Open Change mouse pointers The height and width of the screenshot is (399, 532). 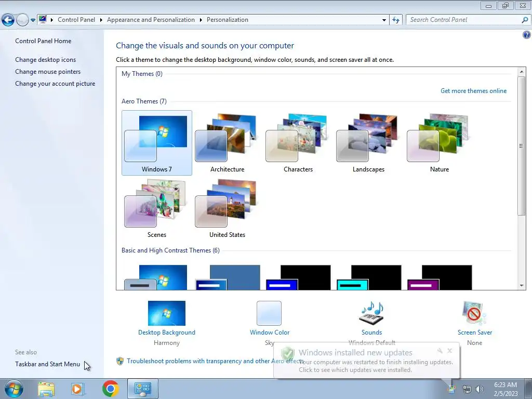(x=48, y=72)
